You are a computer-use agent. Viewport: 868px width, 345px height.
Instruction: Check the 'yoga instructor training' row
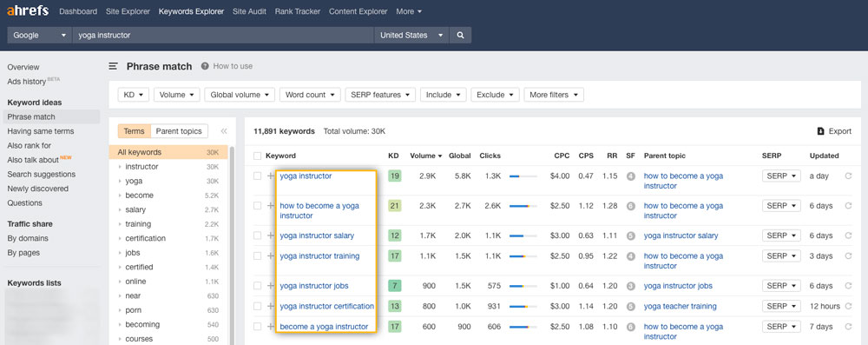point(257,255)
